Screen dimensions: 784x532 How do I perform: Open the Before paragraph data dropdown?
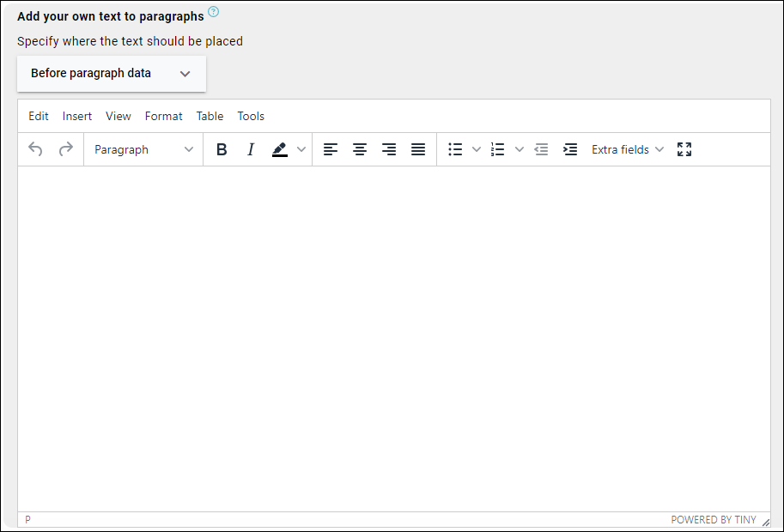click(x=112, y=74)
